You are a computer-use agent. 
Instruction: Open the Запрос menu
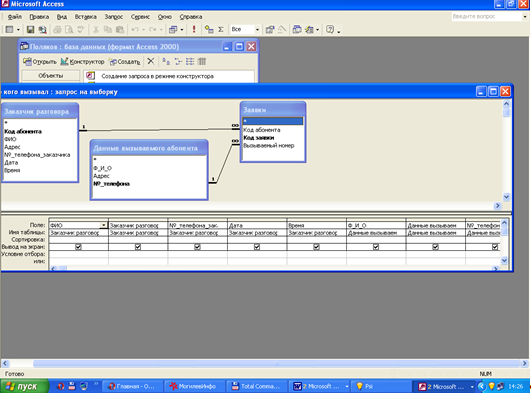(113, 17)
